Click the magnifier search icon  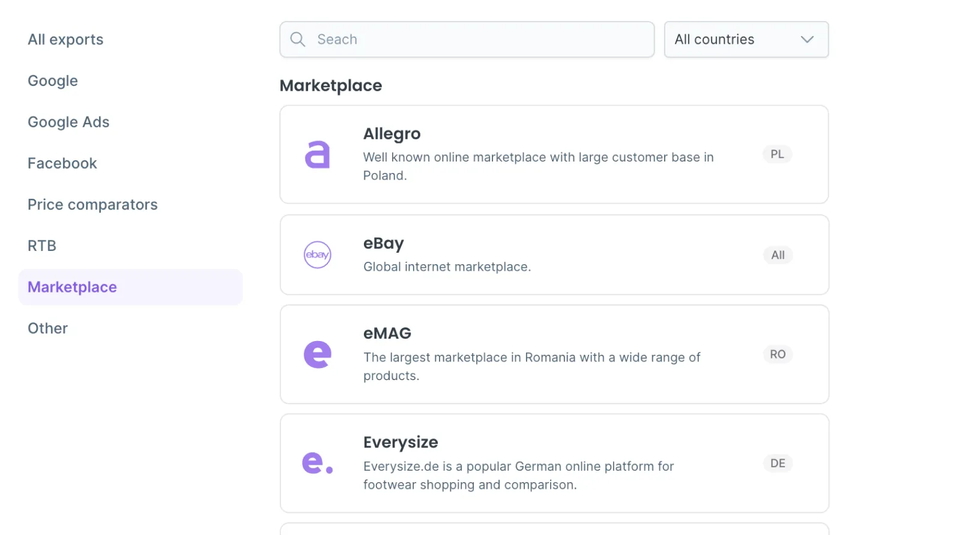(x=298, y=40)
